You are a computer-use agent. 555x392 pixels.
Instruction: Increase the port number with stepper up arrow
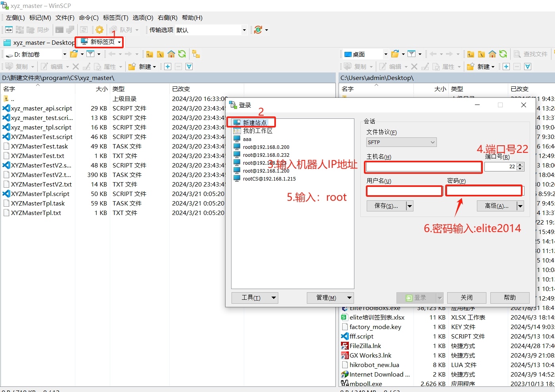(521, 165)
